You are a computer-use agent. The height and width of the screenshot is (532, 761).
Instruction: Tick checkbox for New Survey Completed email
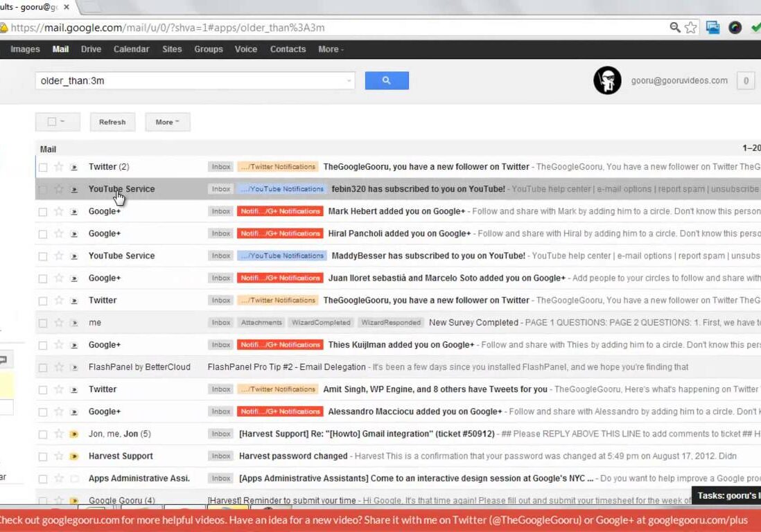tap(43, 323)
